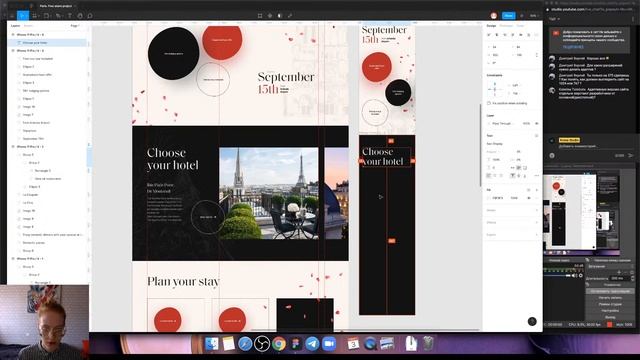
Task: Open Finder from the Dock
Action: [x=211, y=344]
